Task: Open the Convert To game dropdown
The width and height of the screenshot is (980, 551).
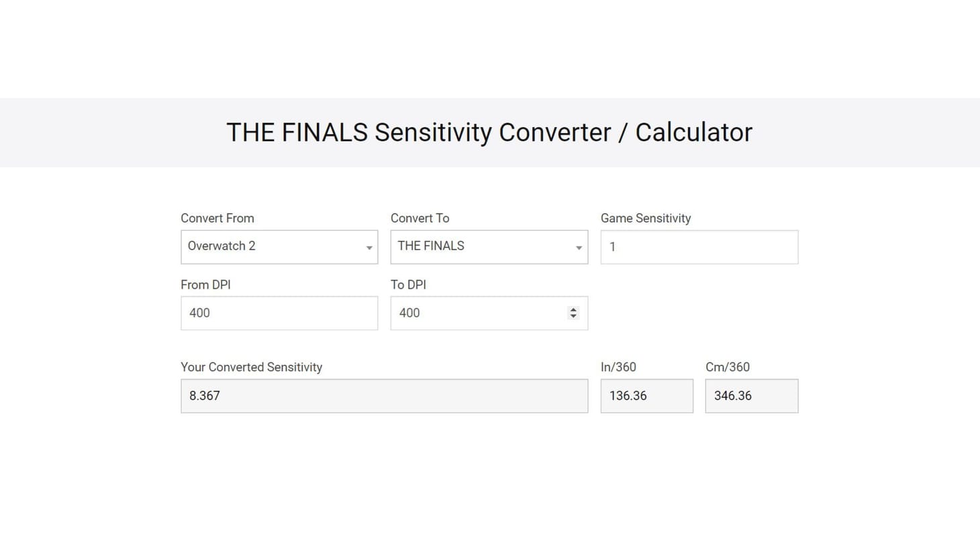Action: [489, 246]
